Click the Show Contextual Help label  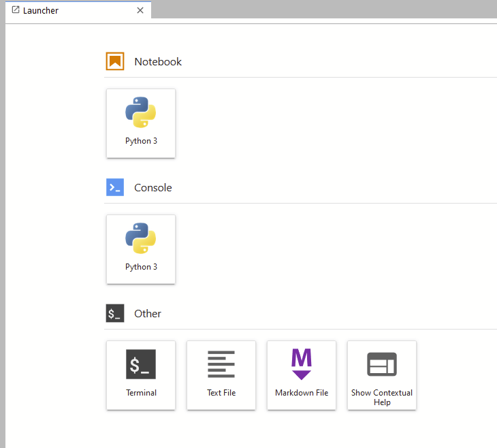(382, 397)
